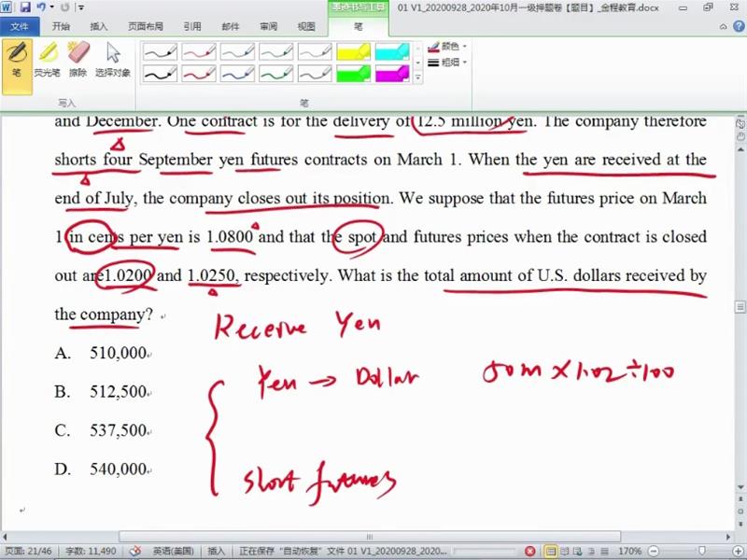Open zoom dialog via 170% label
The width and height of the screenshot is (747, 560).
[629, 551]
